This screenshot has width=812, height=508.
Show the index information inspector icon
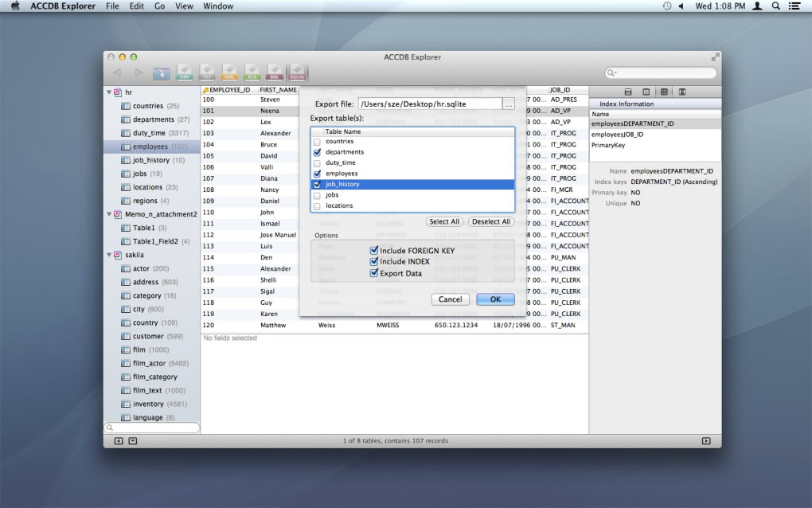click(665, 92)
